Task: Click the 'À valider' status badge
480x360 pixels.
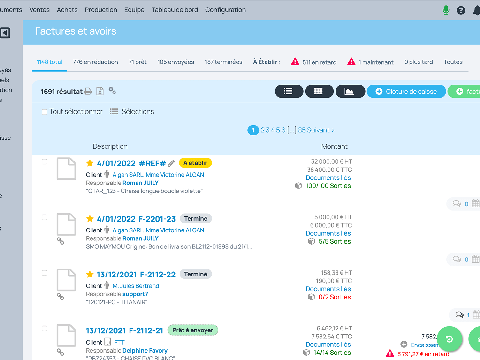Action: (x=195, y=163)
